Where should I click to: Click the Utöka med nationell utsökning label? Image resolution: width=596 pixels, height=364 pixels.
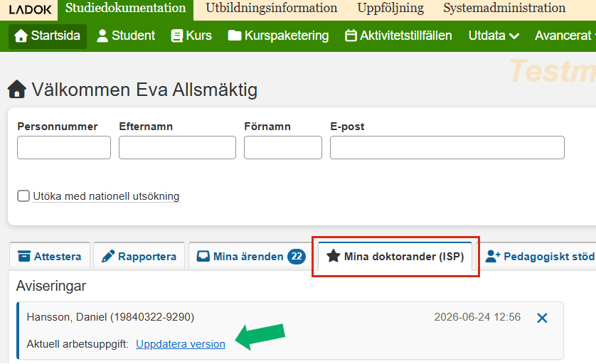[x=106, y=196]
